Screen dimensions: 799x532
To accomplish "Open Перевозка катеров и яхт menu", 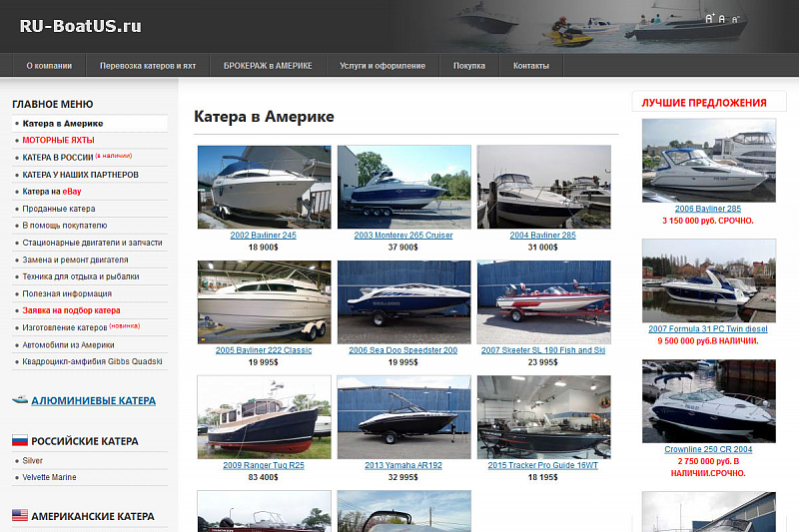I will pos(148,66).
